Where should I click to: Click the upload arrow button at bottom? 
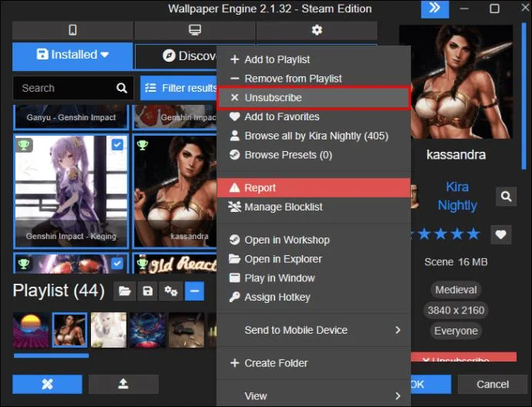tap(123, 384)
